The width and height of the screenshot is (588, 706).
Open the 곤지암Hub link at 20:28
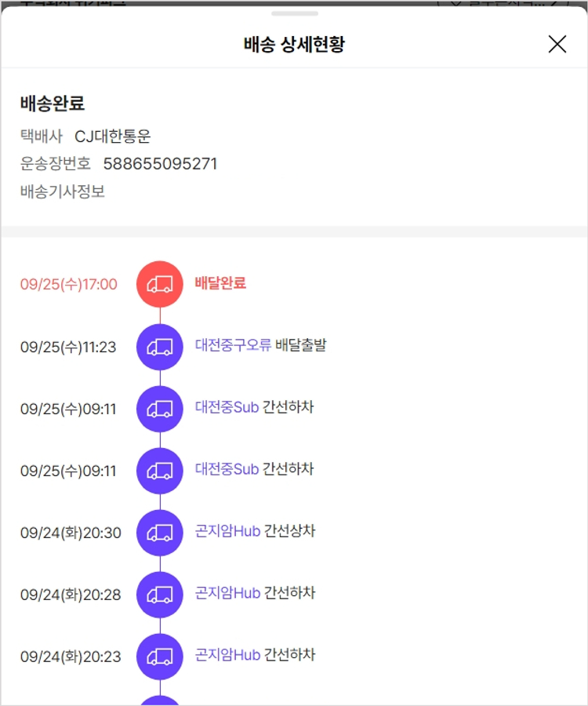(x=227, y=593)
